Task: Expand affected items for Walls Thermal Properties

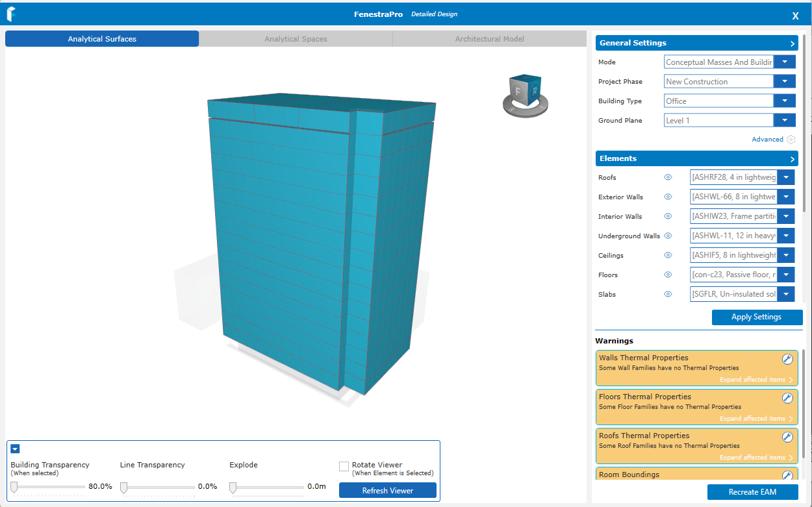Action: (756, 380)
